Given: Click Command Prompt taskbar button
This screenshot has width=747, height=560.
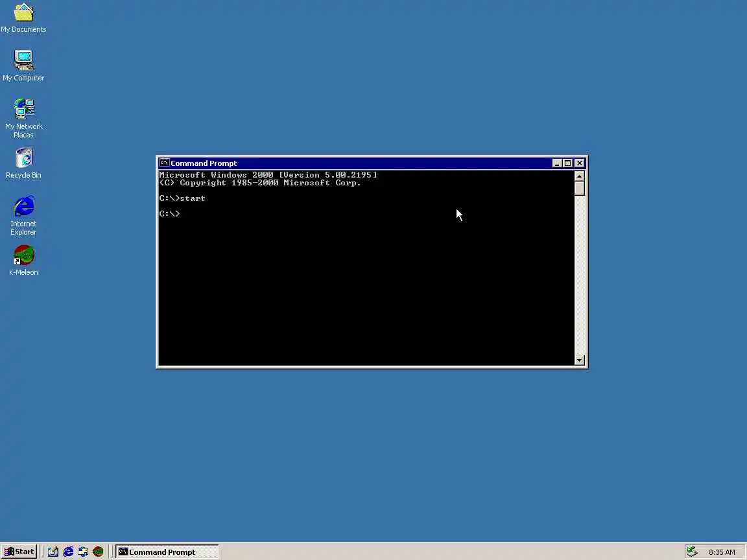Looking at the screenshot, I should click(167, 552).
